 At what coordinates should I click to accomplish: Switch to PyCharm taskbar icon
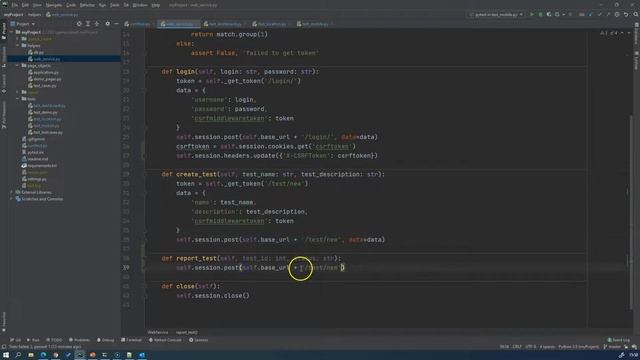point(80,355)
